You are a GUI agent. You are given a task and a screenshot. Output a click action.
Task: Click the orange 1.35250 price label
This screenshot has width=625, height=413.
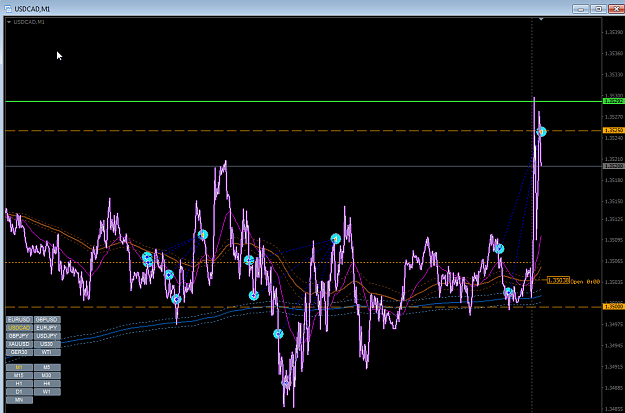click(x=614, y=130)
